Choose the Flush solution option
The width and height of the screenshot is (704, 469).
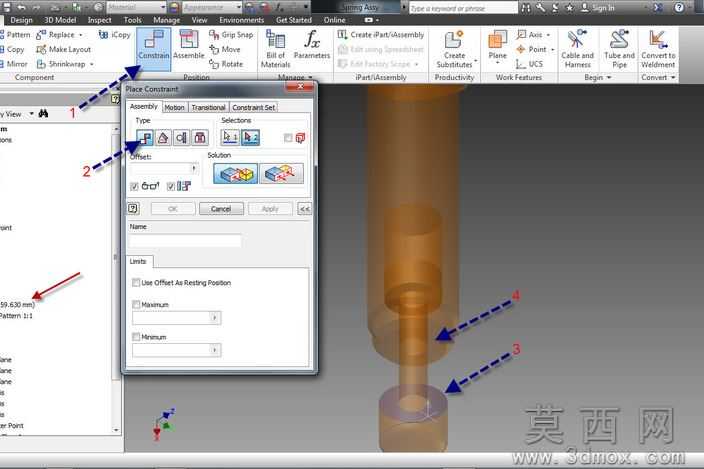pyautogui.click(x=281, y=173)
